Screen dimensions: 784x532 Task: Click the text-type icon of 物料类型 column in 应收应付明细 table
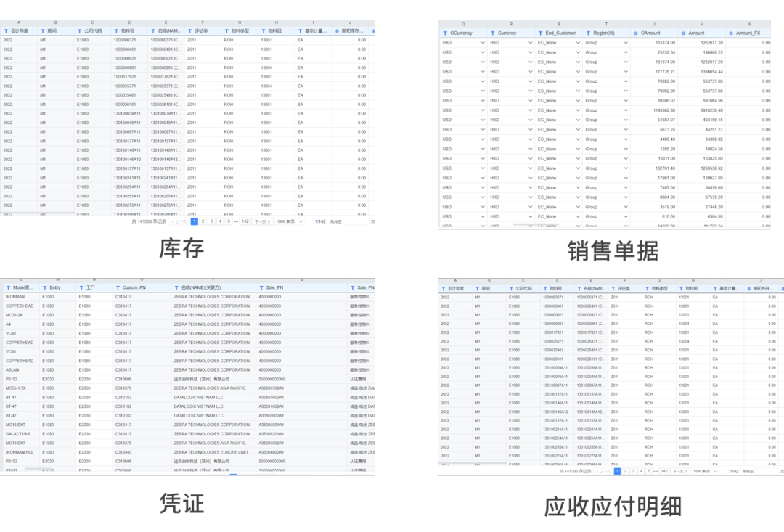click(x=648, y=289)
